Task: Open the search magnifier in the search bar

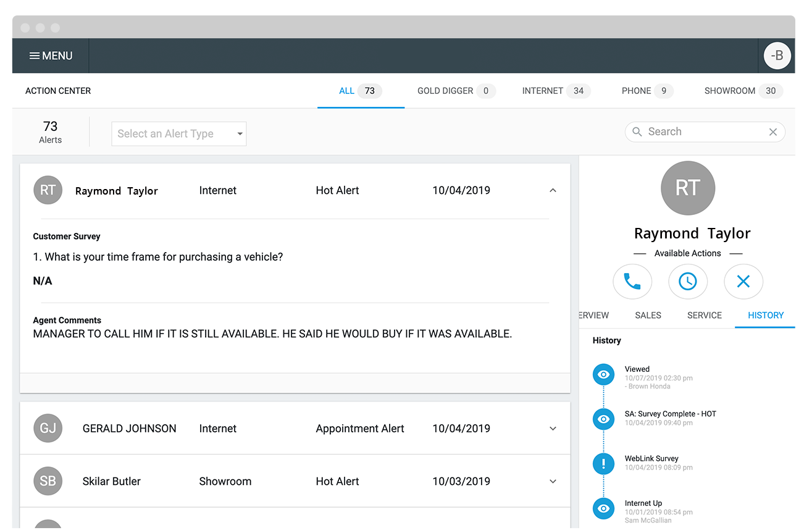Action: tap(637, 132)
